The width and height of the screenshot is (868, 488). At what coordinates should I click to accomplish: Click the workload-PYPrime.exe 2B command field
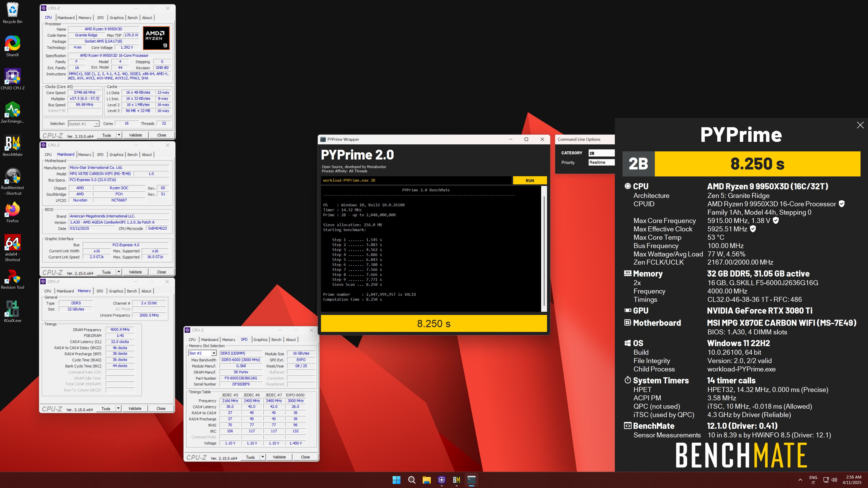click(416, 181)
